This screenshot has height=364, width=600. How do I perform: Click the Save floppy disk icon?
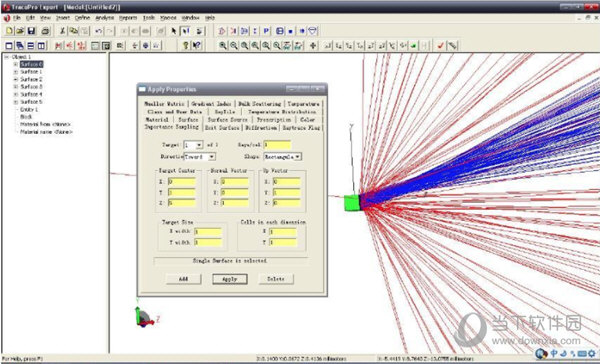coord(31,31)
